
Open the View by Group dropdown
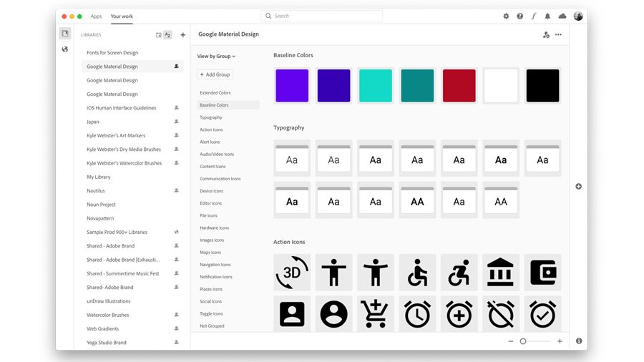coord(216,57)
